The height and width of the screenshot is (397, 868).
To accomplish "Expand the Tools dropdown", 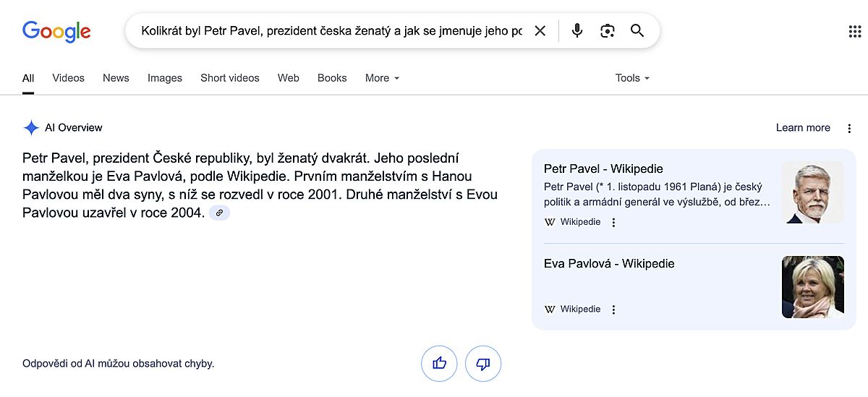I will (x=632, y=78).
